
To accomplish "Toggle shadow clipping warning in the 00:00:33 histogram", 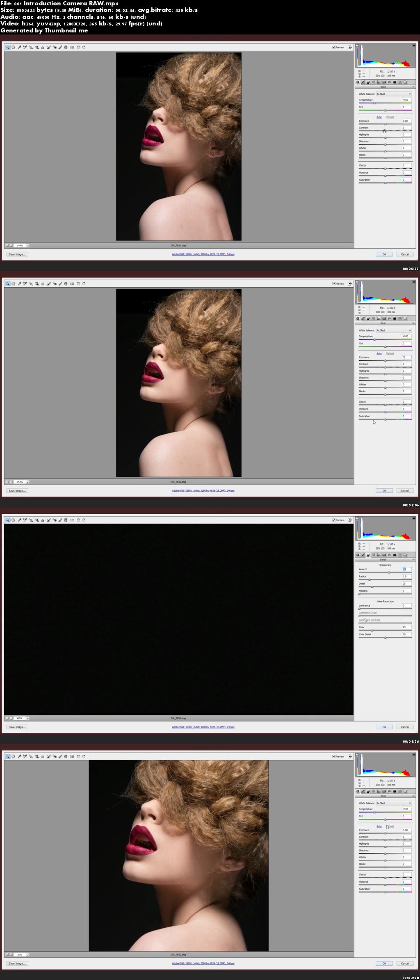I will click(357, 45).
